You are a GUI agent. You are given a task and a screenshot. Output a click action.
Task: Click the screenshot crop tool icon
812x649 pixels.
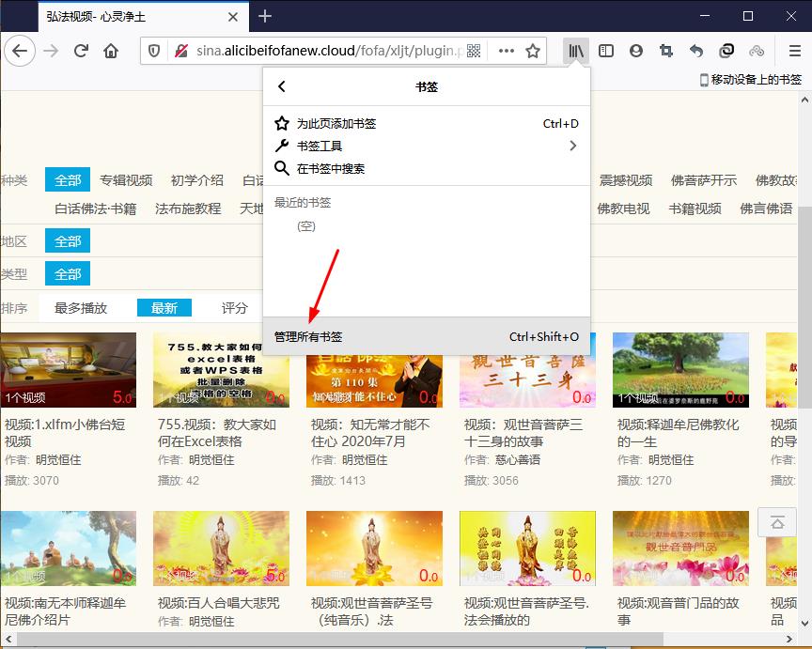[666, 51]
